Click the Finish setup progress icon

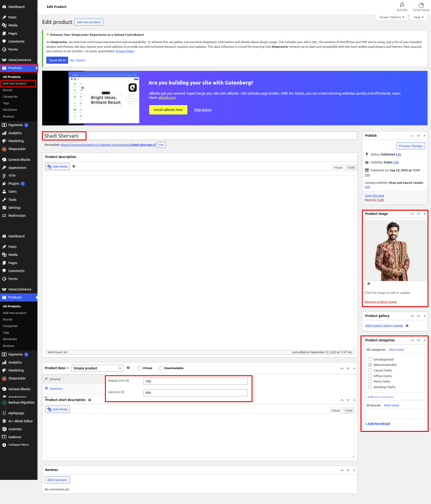tap(421, 5)
